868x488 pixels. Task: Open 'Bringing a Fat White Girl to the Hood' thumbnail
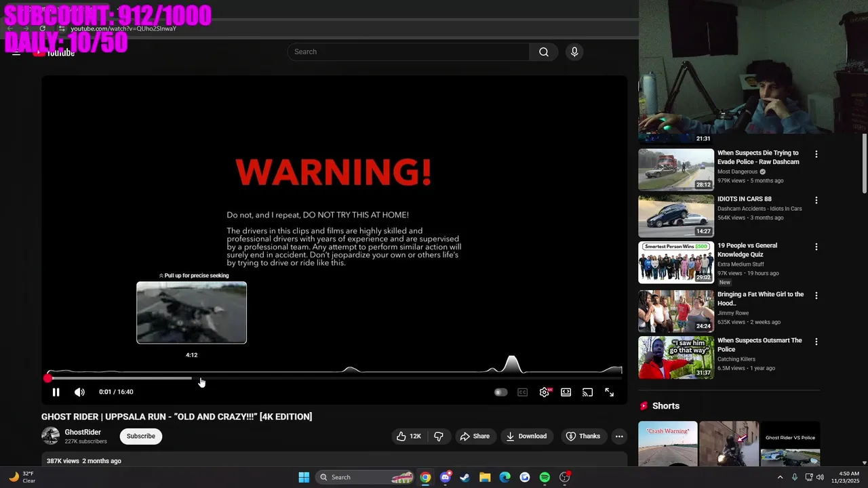(676, 311)
